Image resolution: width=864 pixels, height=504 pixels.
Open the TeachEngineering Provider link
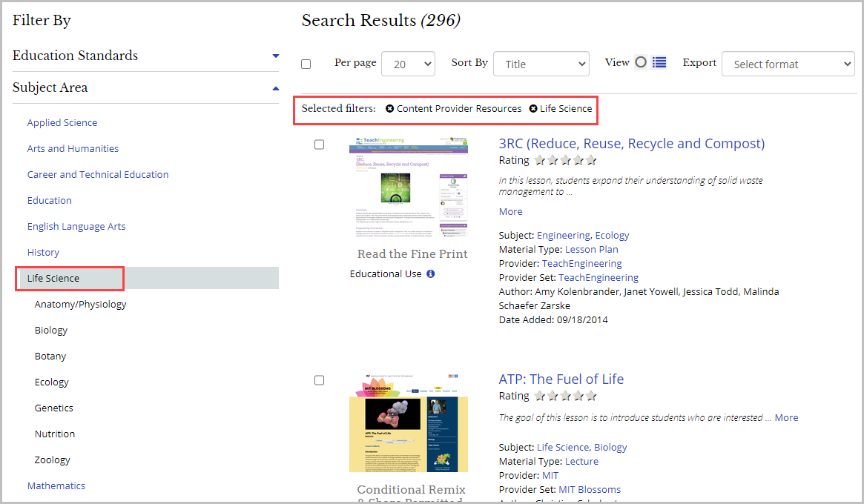(x=581, y=263)
